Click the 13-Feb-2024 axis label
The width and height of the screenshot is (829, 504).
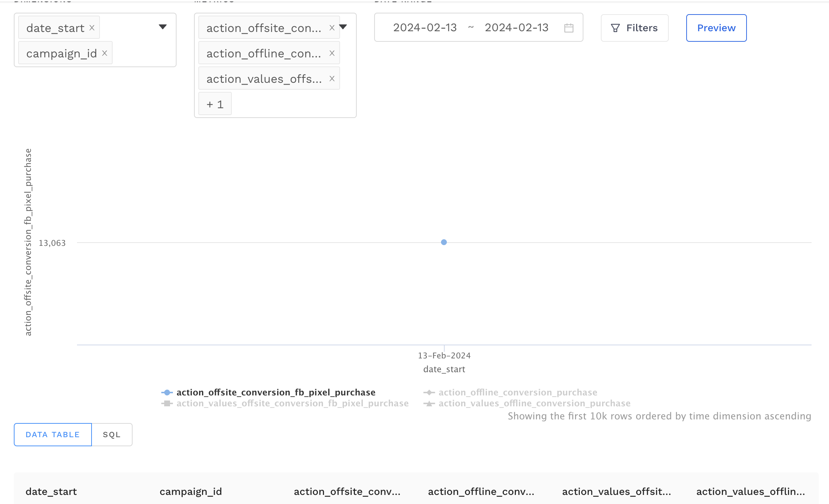pyautogui.click(x=444, y=355)
